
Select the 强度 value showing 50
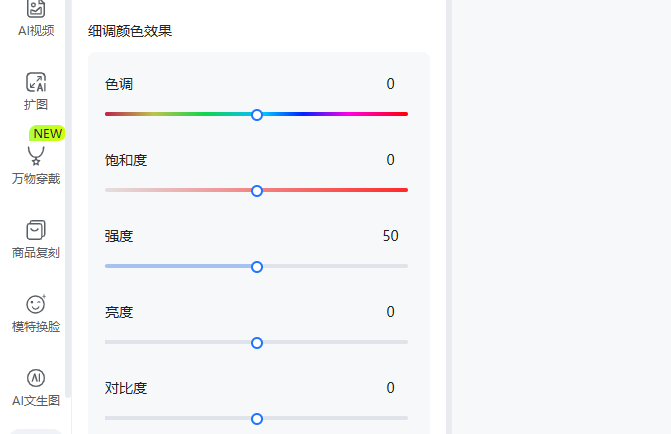(x=390, y=236)
